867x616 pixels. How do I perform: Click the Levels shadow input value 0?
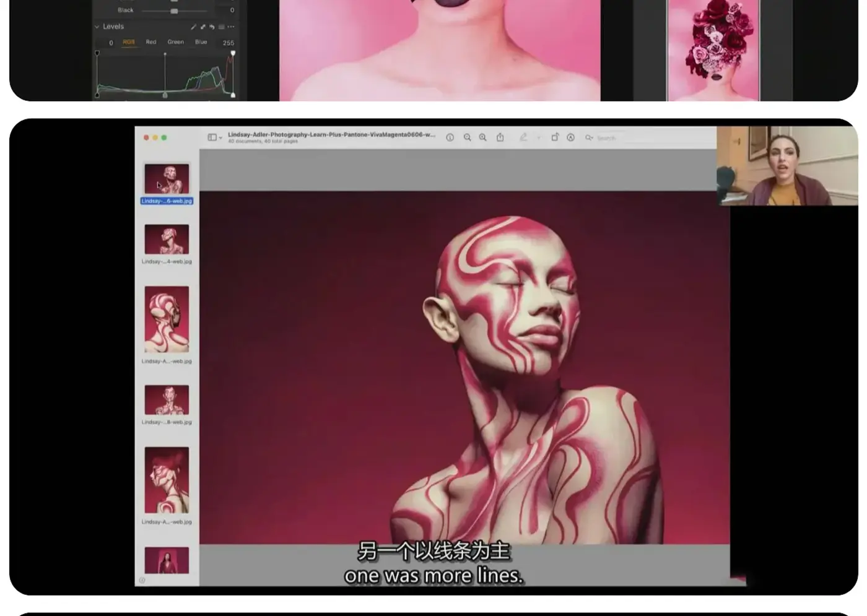click(111, 43)
